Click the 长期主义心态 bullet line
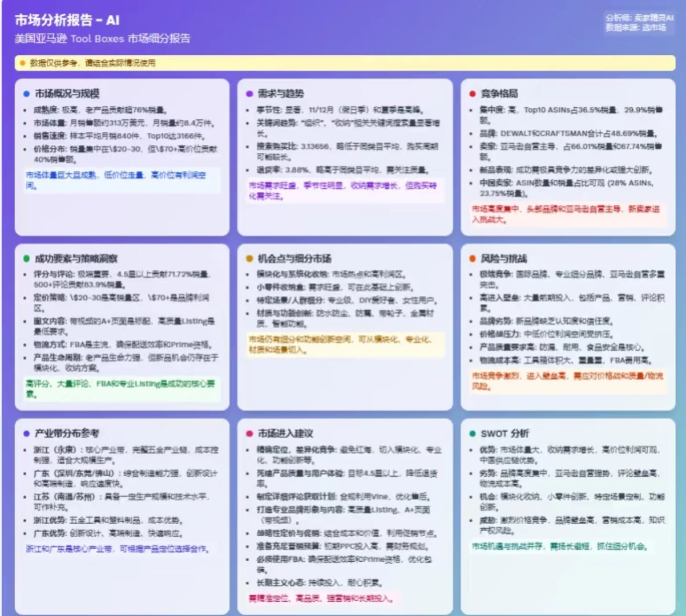Screen dimensions: 686x616 (319, 582)
